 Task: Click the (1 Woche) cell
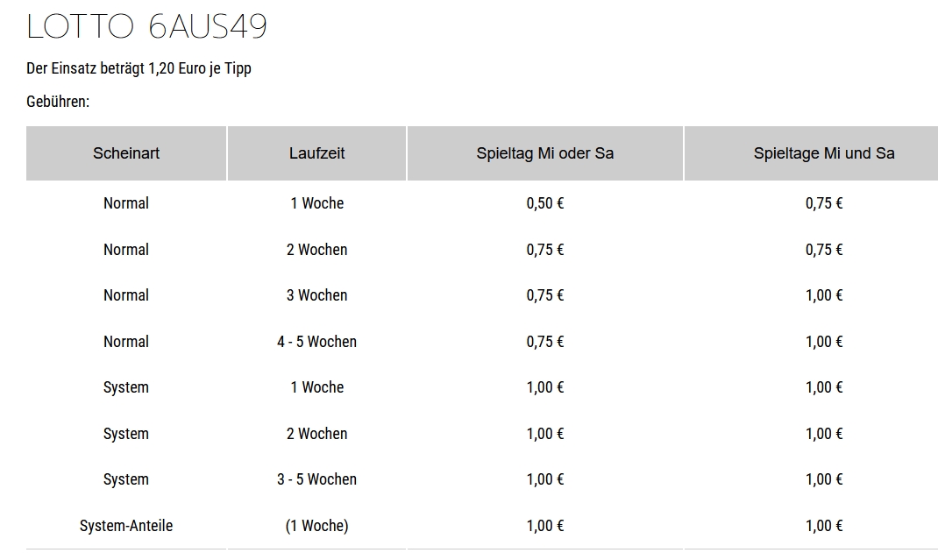click(x=317, y=526)
